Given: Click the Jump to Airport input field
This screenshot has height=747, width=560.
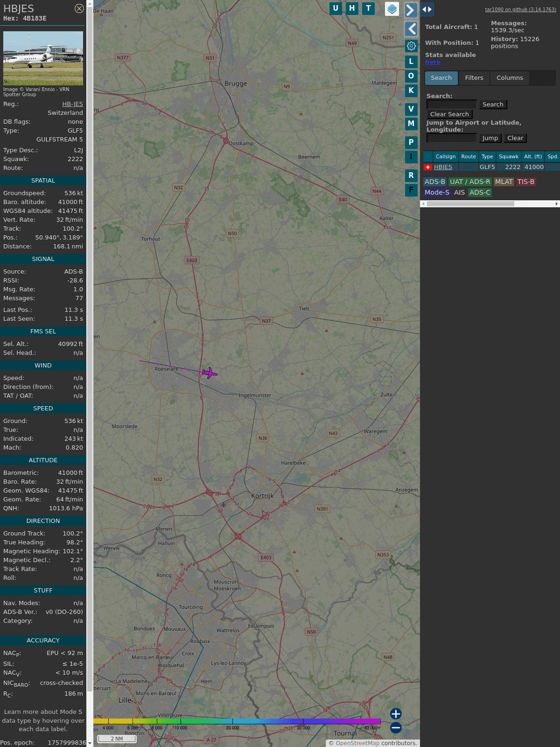Looking at the screenshot, I should [x=451, y=138].
